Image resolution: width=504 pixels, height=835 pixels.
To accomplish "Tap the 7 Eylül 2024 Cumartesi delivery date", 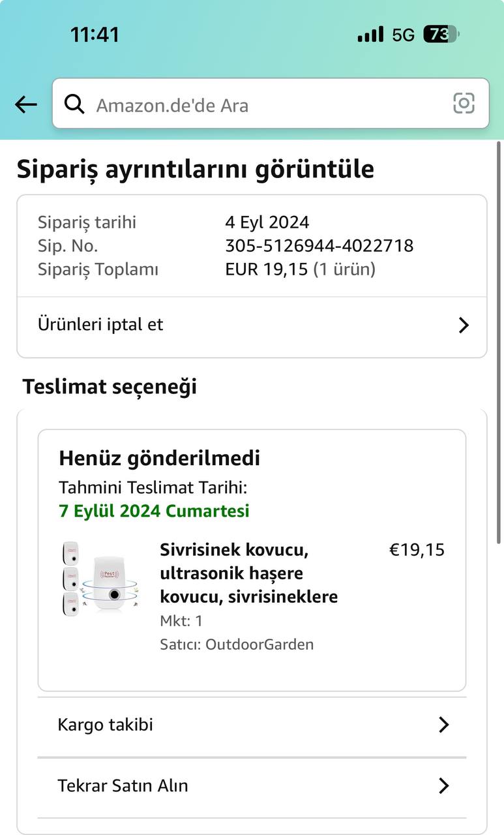I will click(x=154, y=511).
